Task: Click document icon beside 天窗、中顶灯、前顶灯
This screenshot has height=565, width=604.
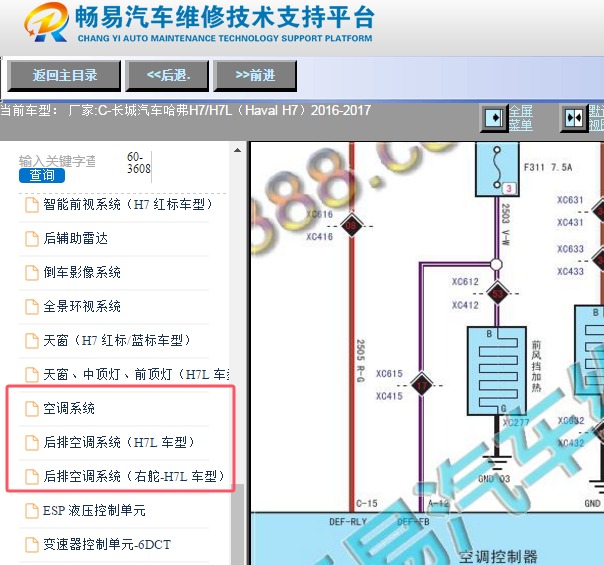Action: 32,375
